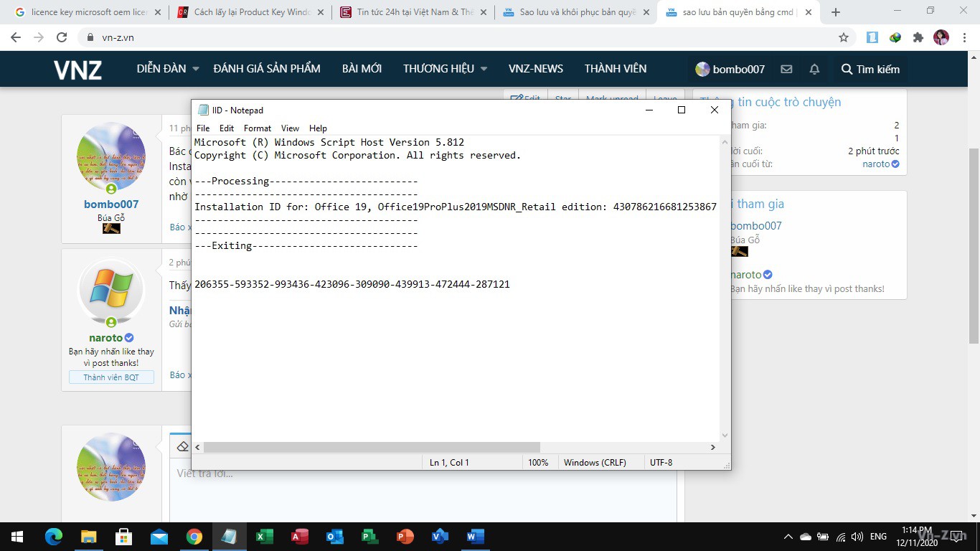
Task: Open Microsoft Project taskbar icon
Action: [370, 537]
